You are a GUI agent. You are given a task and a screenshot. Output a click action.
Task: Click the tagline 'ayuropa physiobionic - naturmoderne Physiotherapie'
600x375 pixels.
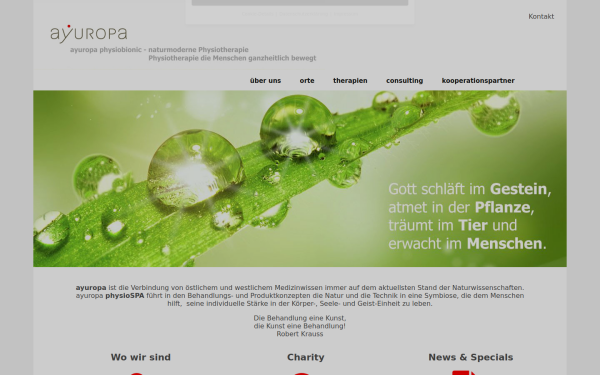coord(159,50)
